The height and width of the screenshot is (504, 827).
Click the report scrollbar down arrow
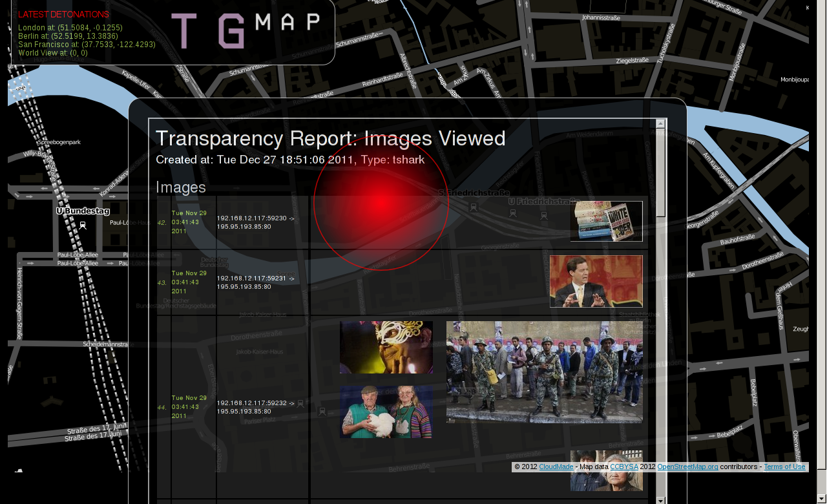tap(661, 500)
